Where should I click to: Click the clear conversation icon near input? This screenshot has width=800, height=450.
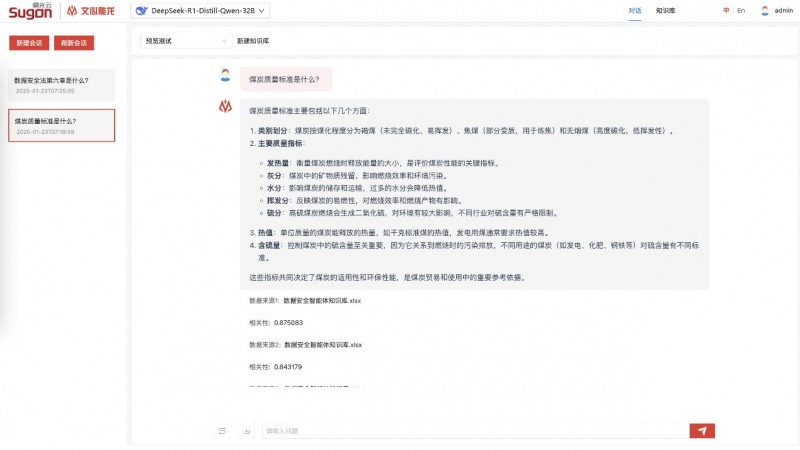[222, 431]
